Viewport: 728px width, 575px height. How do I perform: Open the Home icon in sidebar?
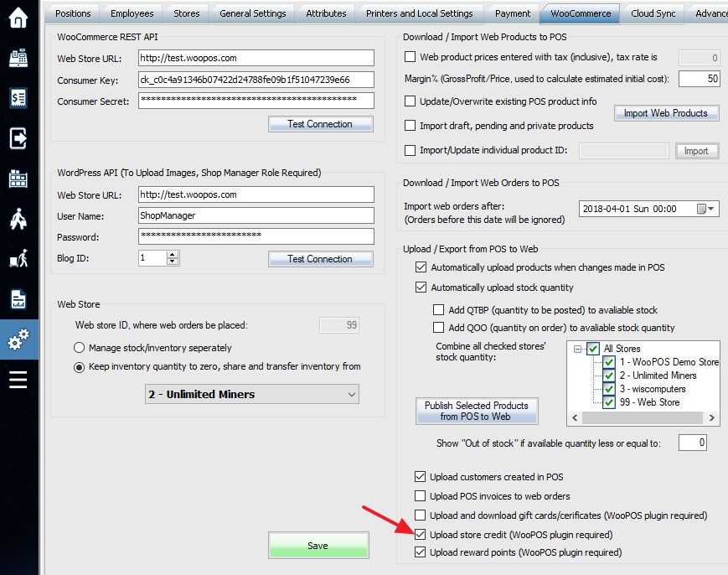18,18
